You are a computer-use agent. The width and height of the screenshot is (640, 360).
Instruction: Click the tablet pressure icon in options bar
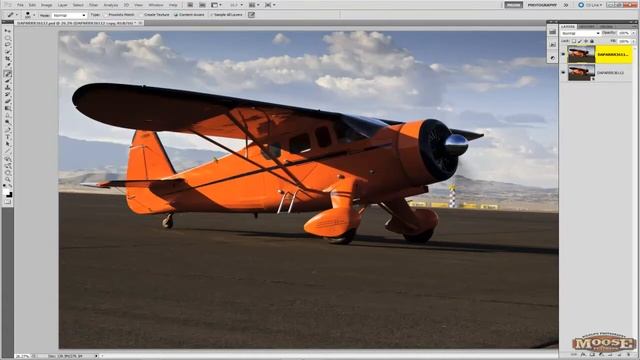pos(251,15)
